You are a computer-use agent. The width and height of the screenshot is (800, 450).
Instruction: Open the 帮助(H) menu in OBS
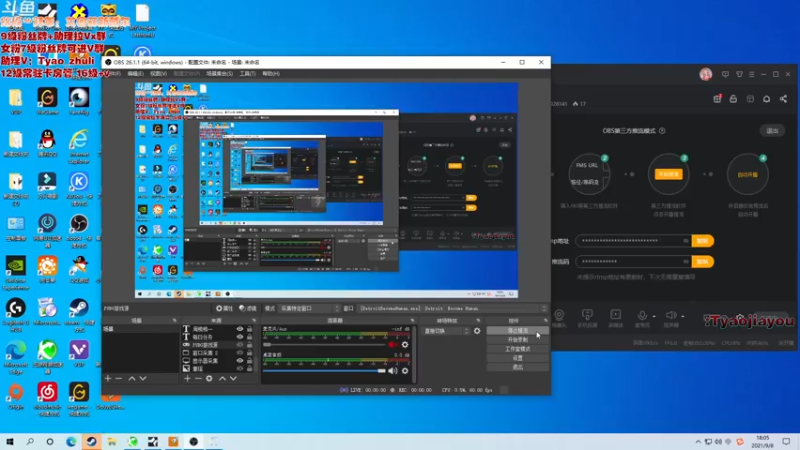tap(271, 73)
